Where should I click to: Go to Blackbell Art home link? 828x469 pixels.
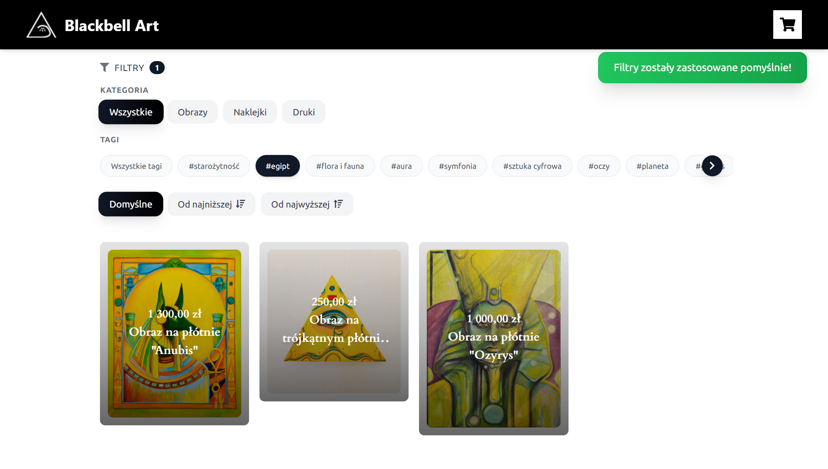point(111,25)
